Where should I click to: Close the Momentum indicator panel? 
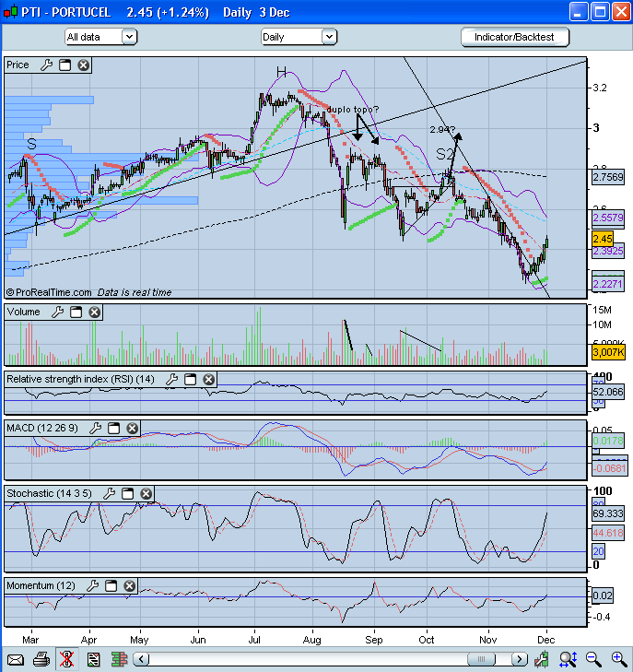click(x=130, y=586)
